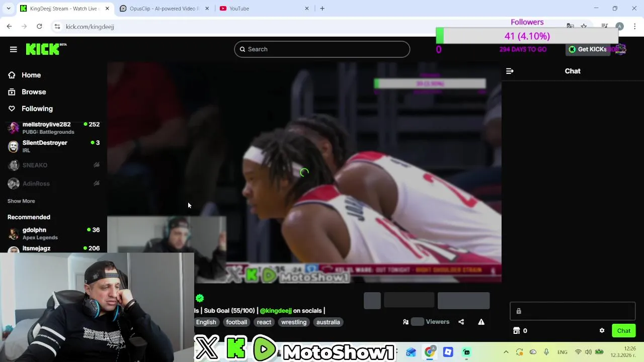Screen dimensions: 644x362
Task: Click the KICK logo
Action: [46, 49]
